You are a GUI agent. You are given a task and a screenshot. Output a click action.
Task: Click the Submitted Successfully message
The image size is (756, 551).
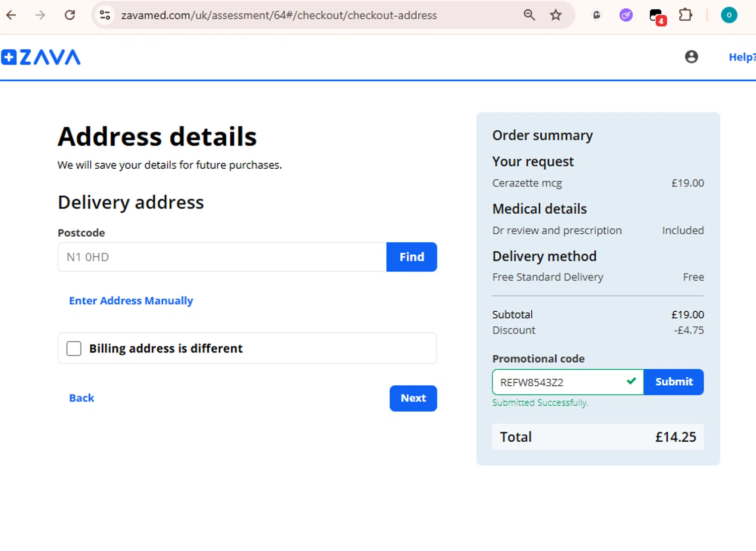coord(540,402)
